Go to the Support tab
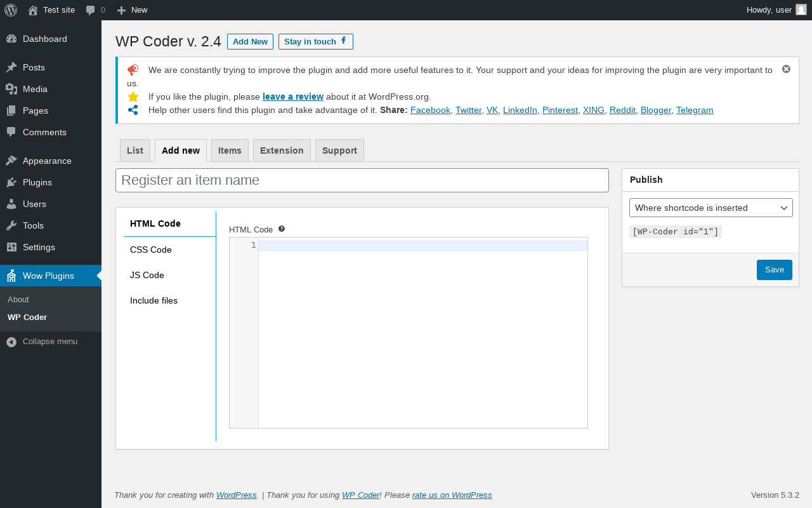Viewport: 812px width, 508px height. pyautogui.click(x=339, y=150)
